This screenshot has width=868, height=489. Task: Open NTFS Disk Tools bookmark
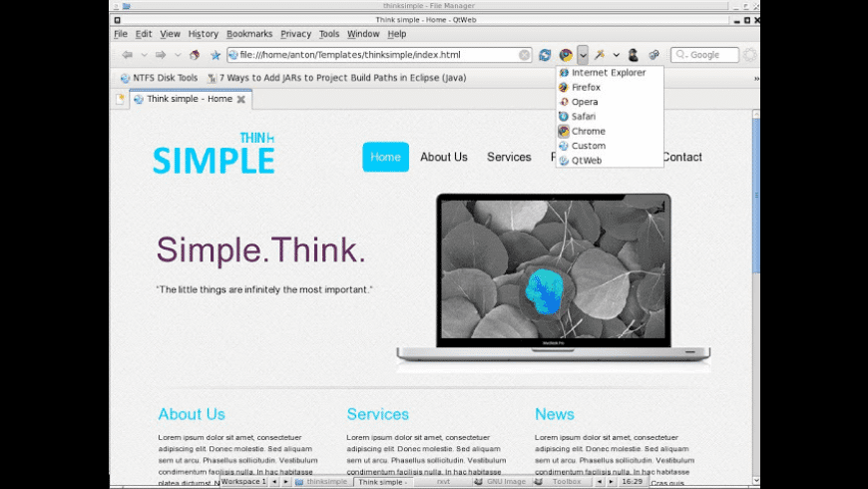pyautogui.click(x=160, y=78)
